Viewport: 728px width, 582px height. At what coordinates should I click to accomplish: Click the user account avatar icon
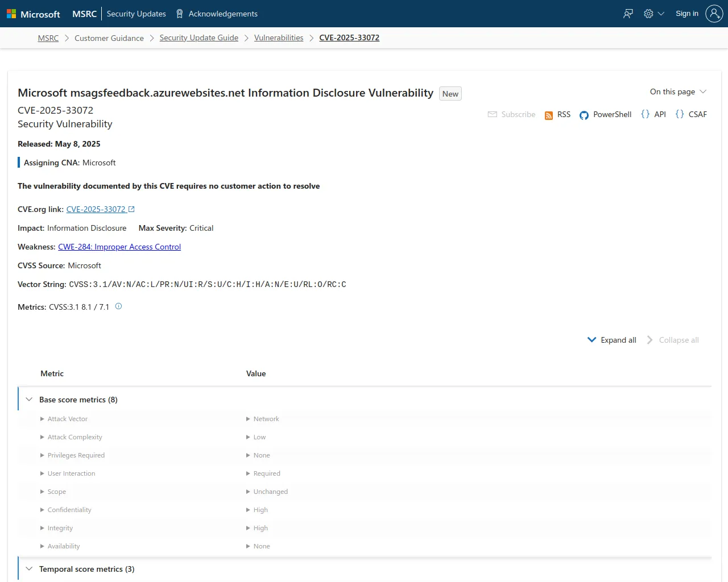(x=714, y=14)
